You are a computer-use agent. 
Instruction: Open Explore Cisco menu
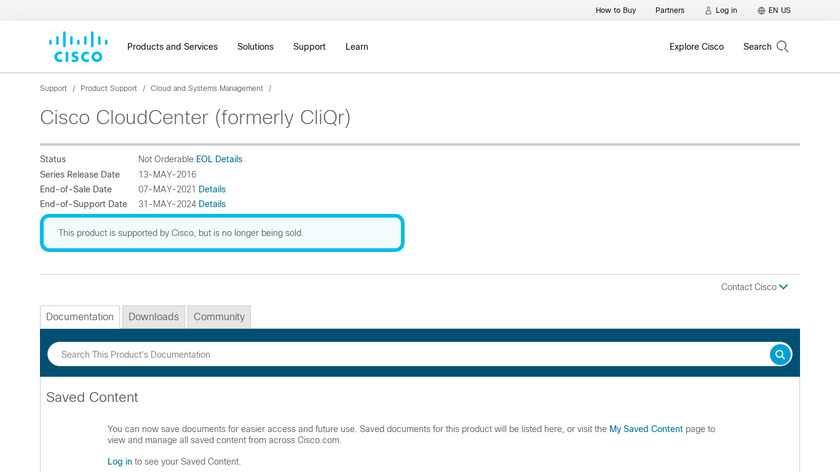(696, 47)
